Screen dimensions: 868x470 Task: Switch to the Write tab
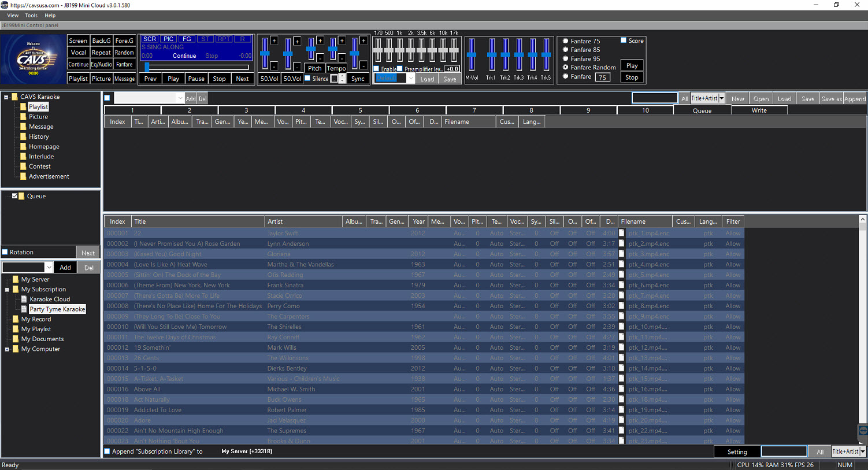759,110
